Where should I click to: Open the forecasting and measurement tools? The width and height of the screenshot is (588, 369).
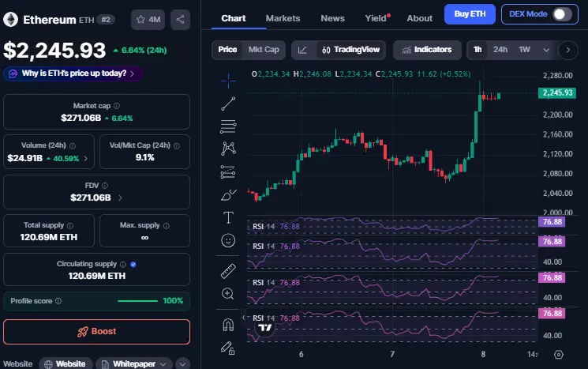click(228, 172)
